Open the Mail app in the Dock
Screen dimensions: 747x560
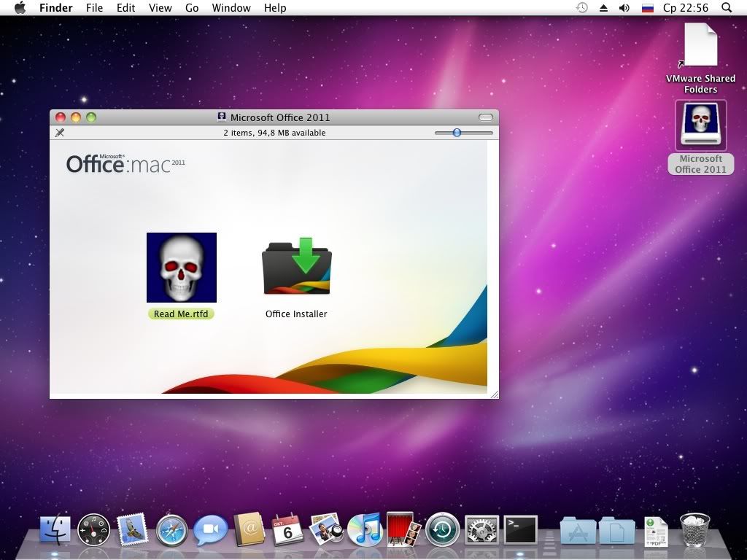click(132, 529)
